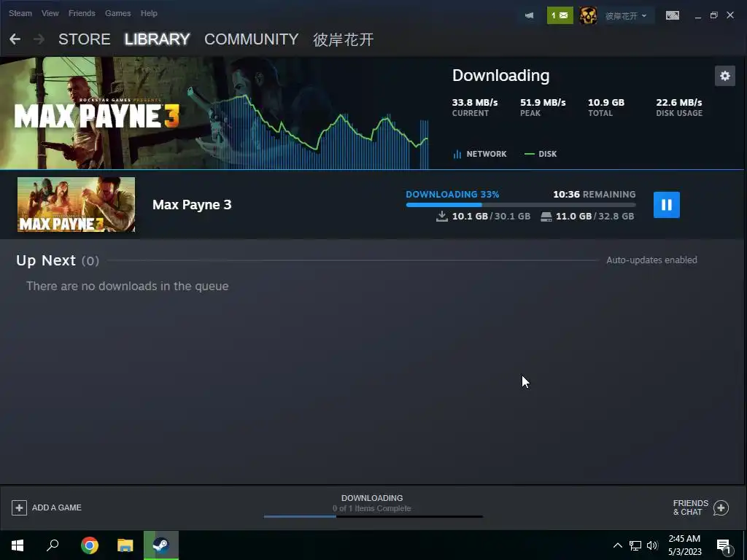Open download settings gear icon

click(x=724, y=76)
